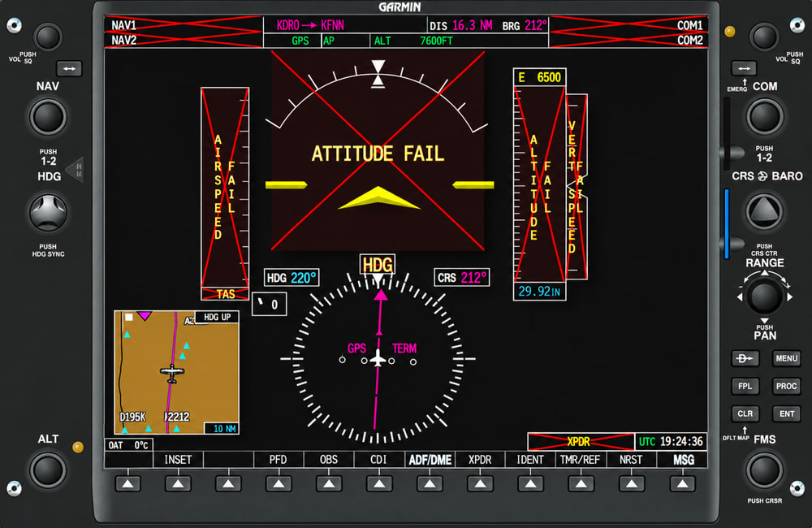Click the HDG 220° heading bug readout
This screenshot has width=812, height=528.
tap(292, 278)
